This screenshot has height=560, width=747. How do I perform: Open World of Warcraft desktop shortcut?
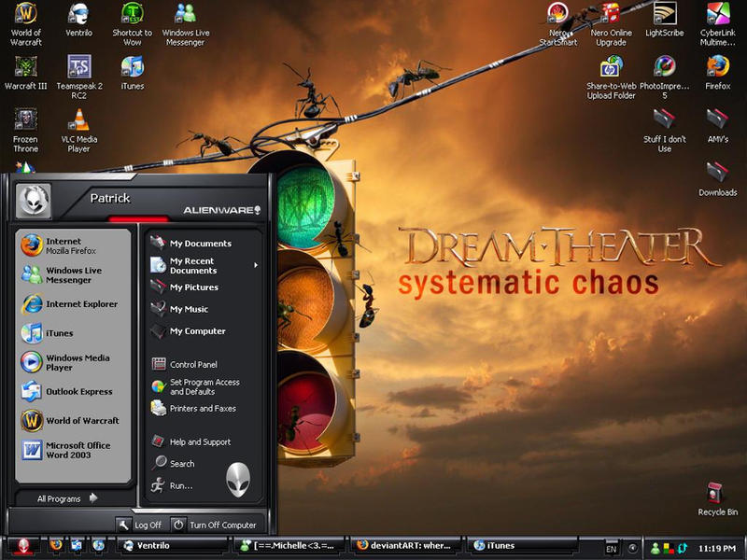point(26,24)
